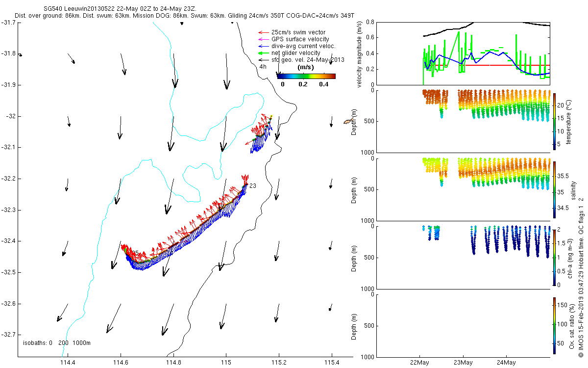Image resolution: width=588 pixels, height=368 pixels.
Task: Click the red arrow sample in the legend
Action: 264,32
